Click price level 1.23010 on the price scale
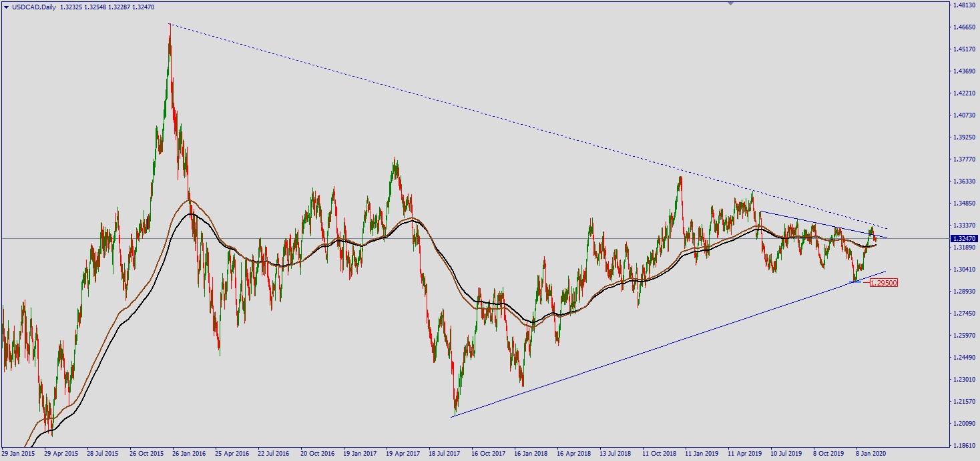Screen dimensions: 980x461 click(x=965, y=380)
